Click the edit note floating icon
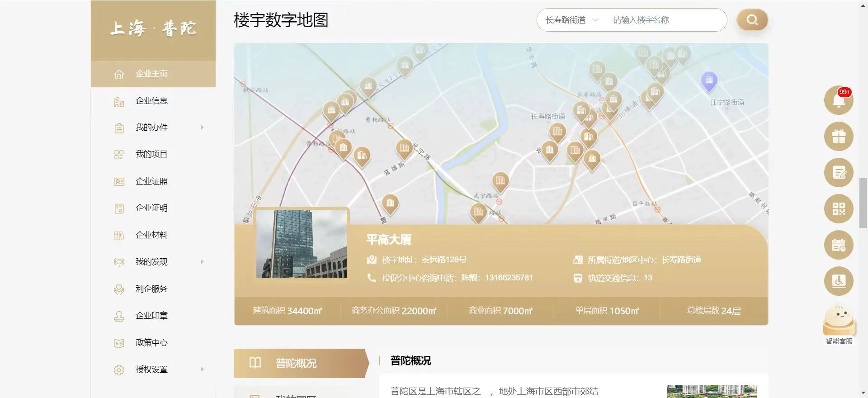The width and height of the screenshot is (868, 398). click(838, 173)
